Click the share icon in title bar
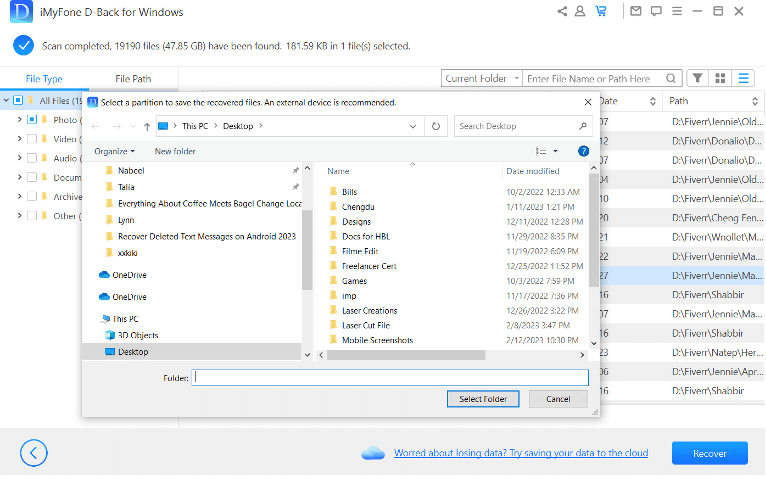This screenshot has width=766, height=477. pos(562,11)
